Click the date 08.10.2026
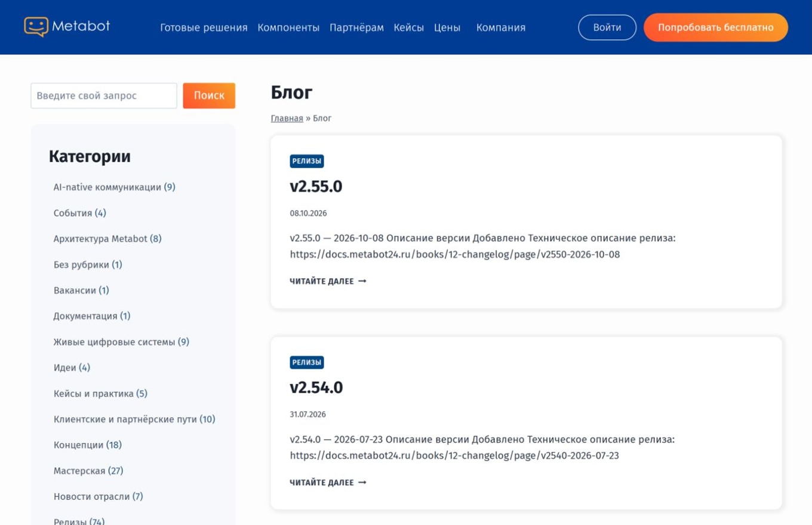The width and height of the screenshot is (812, 525). pyautogui.click(x=308, y=214)
